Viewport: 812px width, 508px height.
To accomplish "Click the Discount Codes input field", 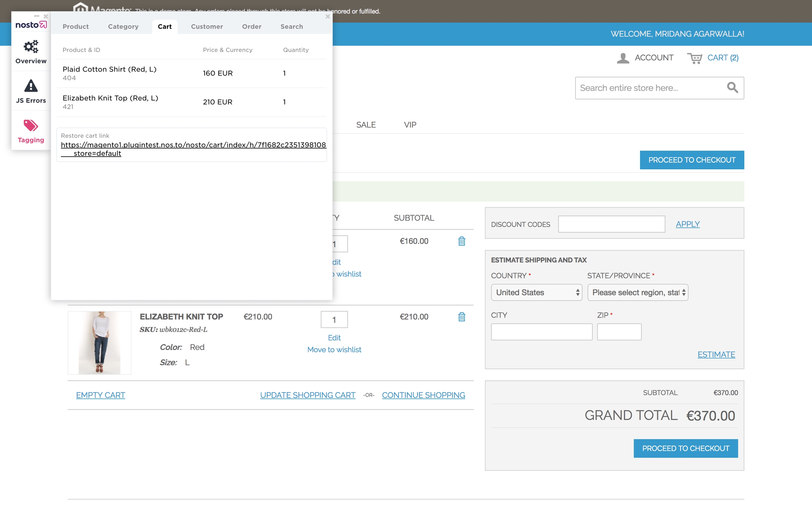I will pyautogui.click(x=611, y=224).
